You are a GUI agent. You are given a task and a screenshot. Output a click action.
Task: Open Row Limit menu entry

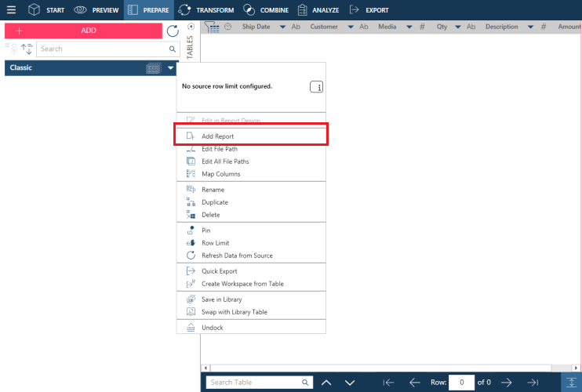coord(251,243)
